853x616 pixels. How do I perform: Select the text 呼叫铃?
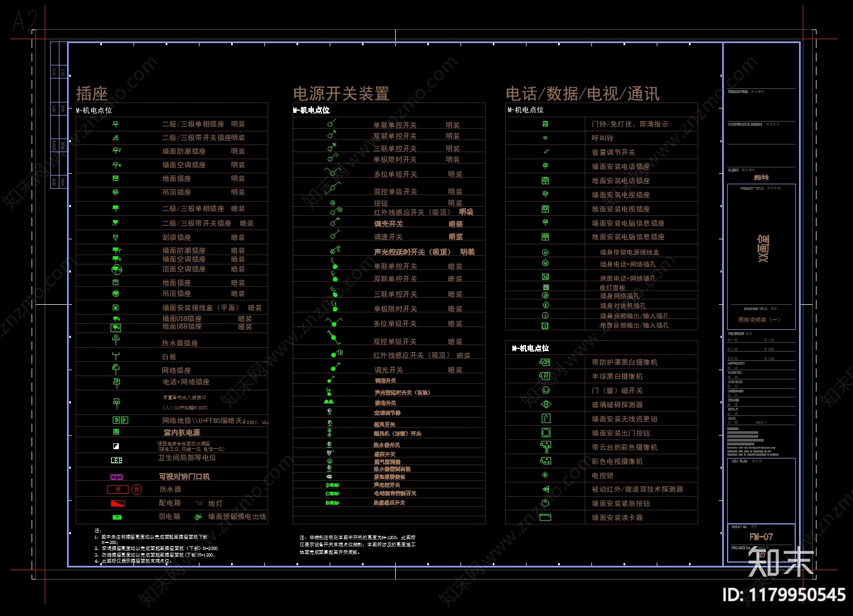click(603, 138)
